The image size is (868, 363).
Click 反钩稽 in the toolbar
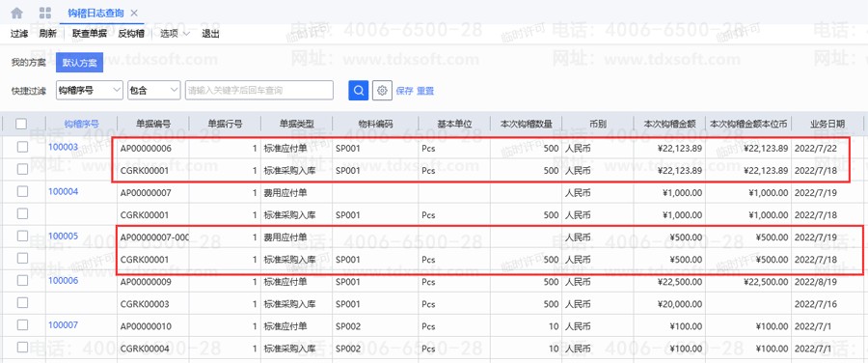tap(131, 34)
